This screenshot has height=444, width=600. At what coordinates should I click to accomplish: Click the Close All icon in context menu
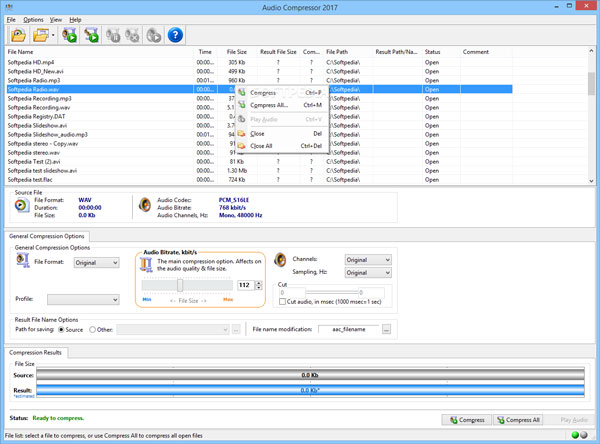coord(241,145)
